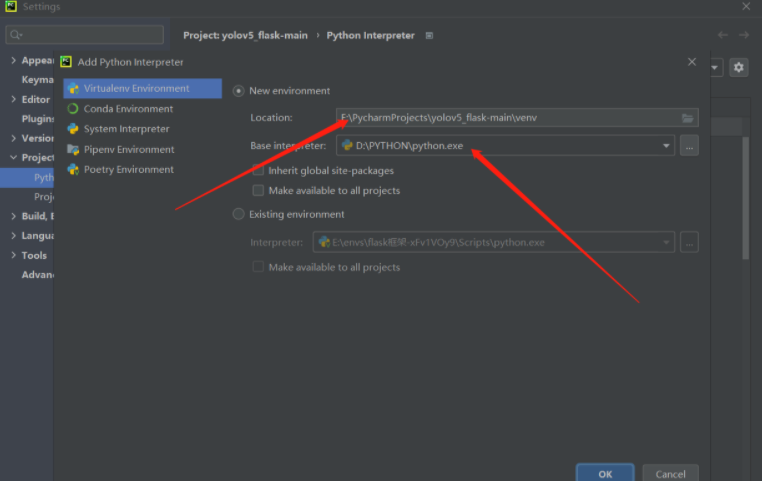The height and width of the screenshot is (481, 762).
Task: Expand the Version Control settings node
Action: [x=13, y=138]
